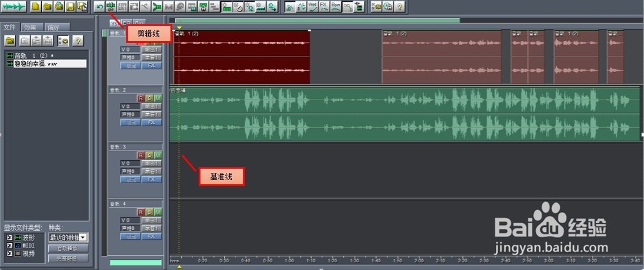Switch to waveform edit view button
Image resolution: width=644 pixels, height=270 pixels.
pyautogui.click(x=14, y=6)
